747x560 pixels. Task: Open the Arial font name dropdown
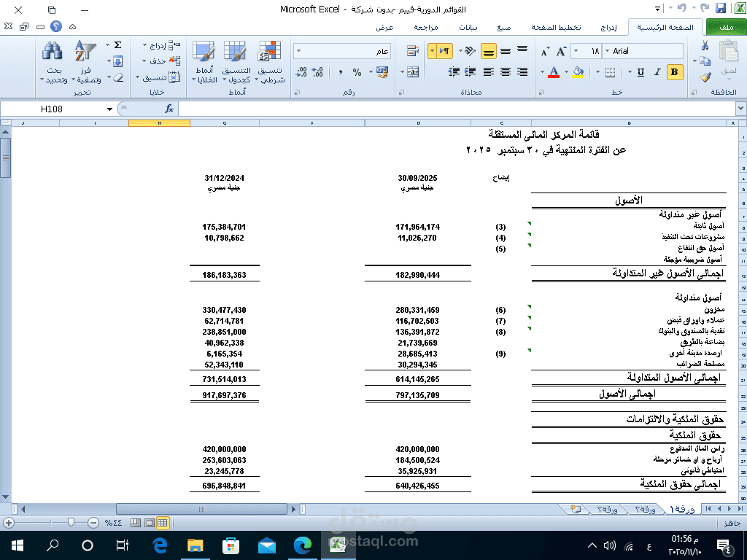tap(608, 51)
